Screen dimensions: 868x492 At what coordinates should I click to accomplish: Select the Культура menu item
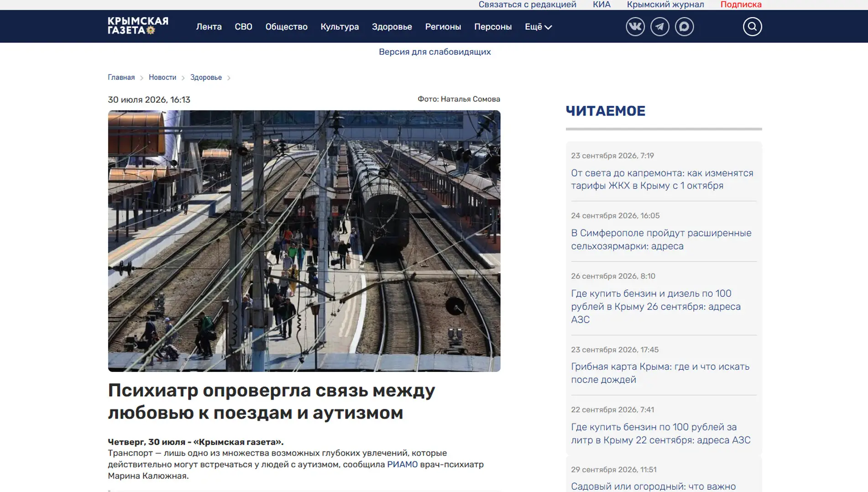click(340, 27)
